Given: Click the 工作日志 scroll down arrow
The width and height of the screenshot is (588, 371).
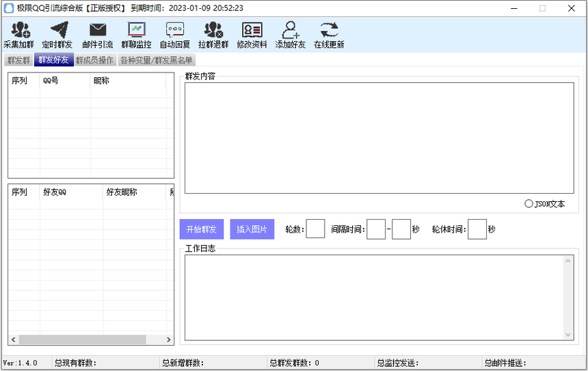Looking at the screenshot, I should pyautogui.click(x=568, y=335).
